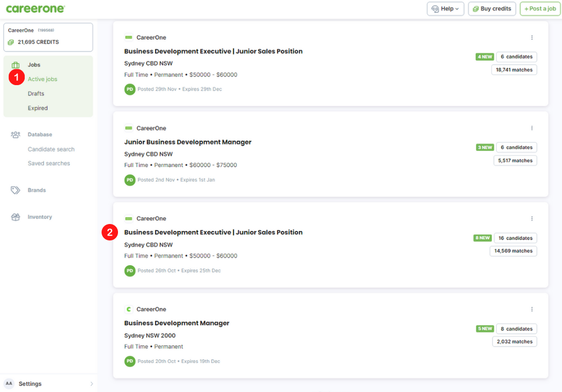Open Settings in the sidebar

tap(30, 384)
